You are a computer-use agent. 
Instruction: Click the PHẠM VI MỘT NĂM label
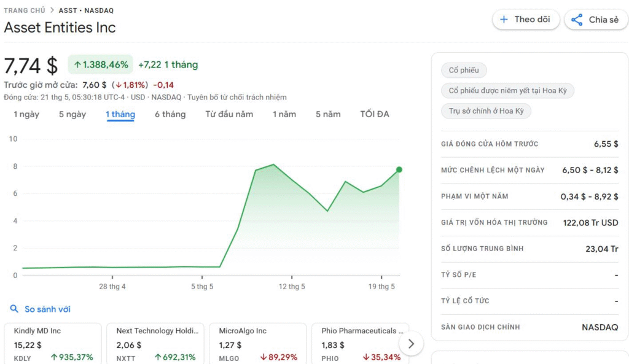[475, 196]
